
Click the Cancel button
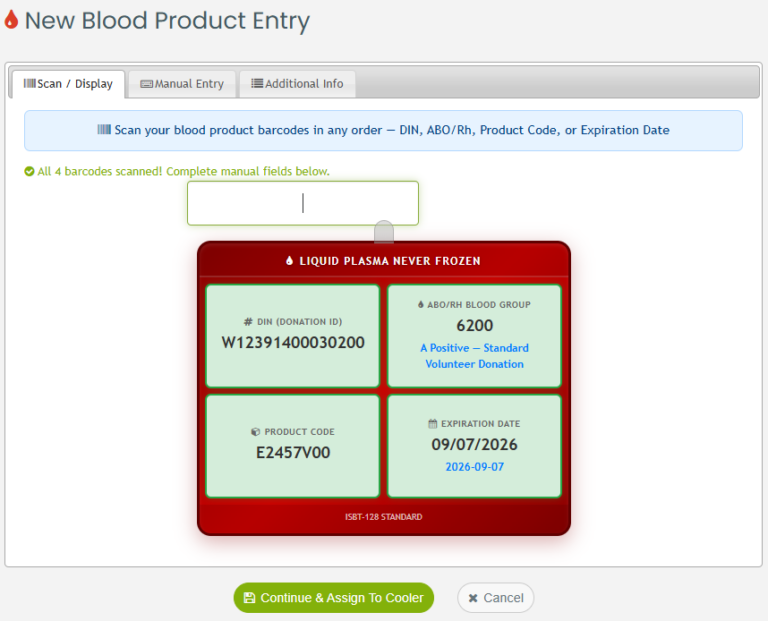coord(496,597)
